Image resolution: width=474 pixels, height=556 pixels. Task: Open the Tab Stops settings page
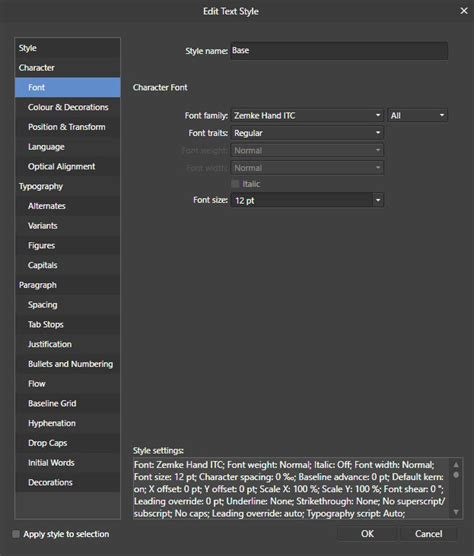coord(67,324)
